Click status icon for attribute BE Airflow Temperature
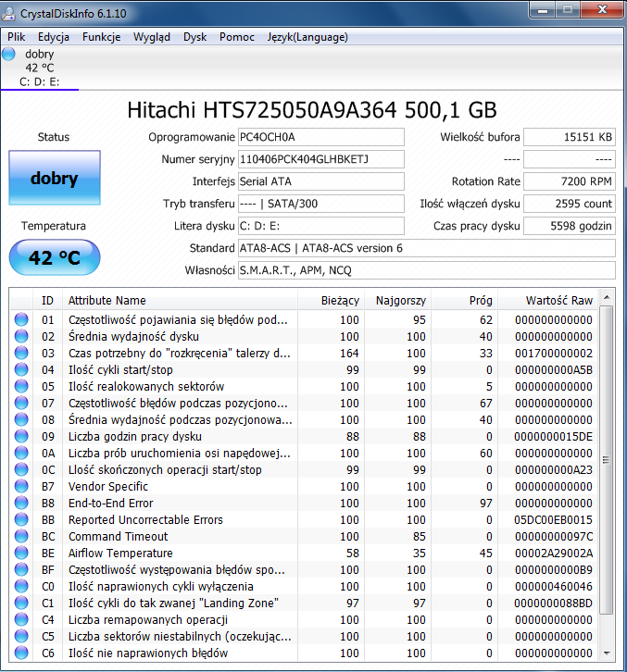 pos(21,554)
